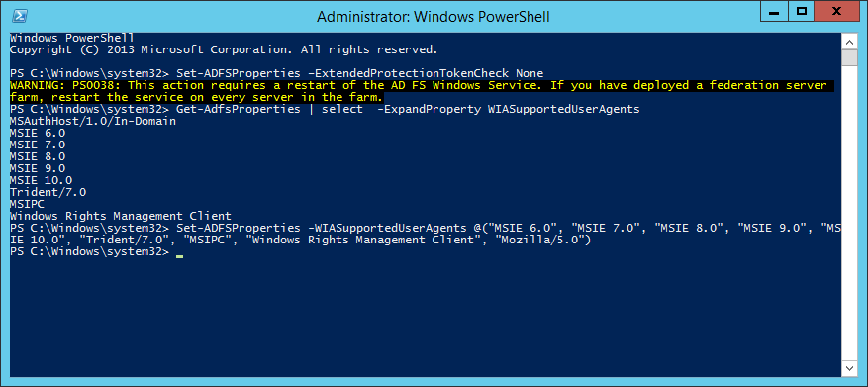Close the Windows PowerShell window

pyautogui.click(x=838, y=11)
